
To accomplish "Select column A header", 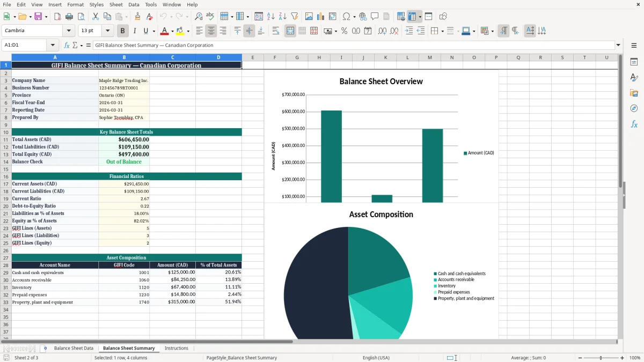I will [55, 57].
